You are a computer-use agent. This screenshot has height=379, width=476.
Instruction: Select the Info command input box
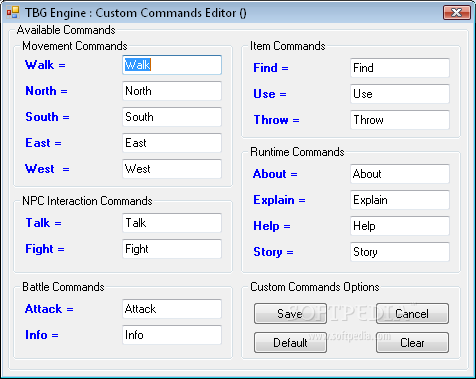(x=172, y=335)
